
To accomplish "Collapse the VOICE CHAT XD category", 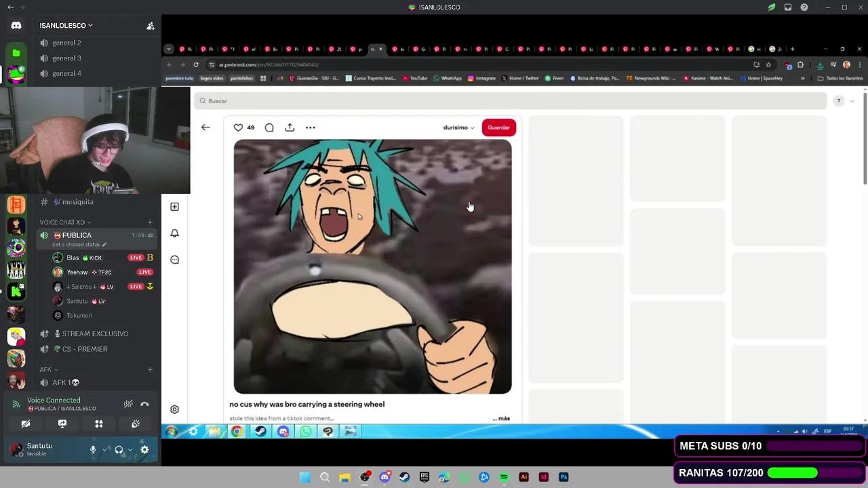I will tap(65, 222).
